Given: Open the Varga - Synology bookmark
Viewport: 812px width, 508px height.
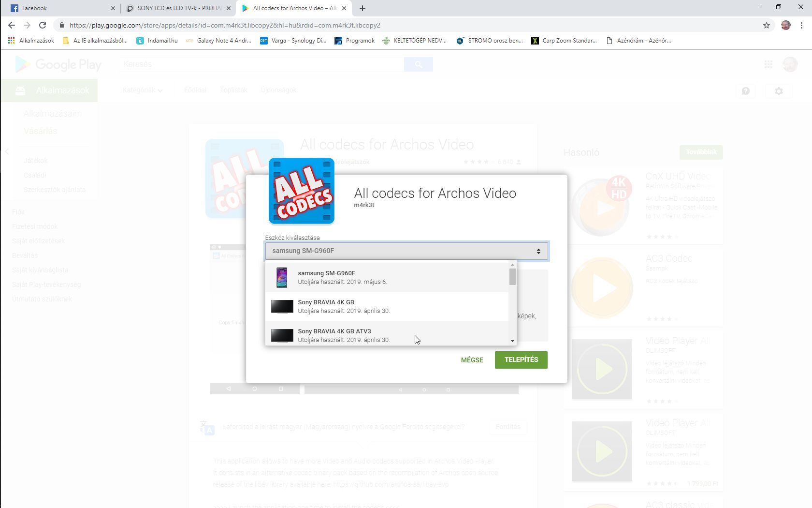Looking at the screenshot, I should 293,41.
